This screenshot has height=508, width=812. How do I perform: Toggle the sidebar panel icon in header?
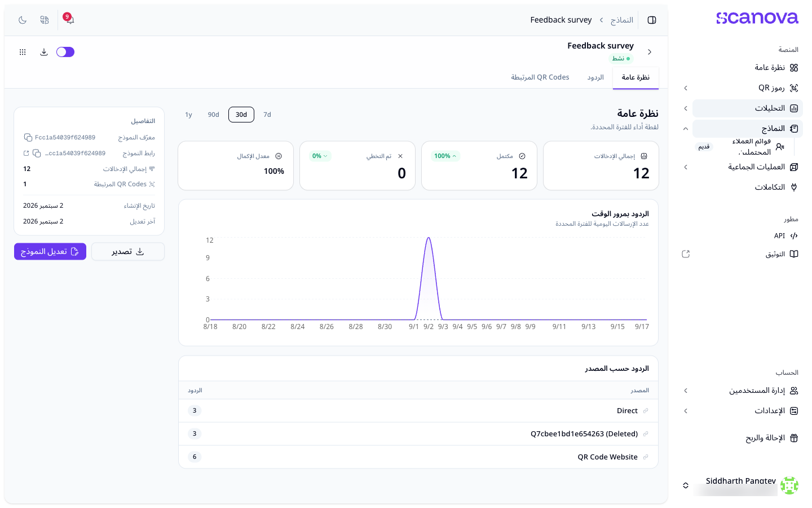point(652,20)
